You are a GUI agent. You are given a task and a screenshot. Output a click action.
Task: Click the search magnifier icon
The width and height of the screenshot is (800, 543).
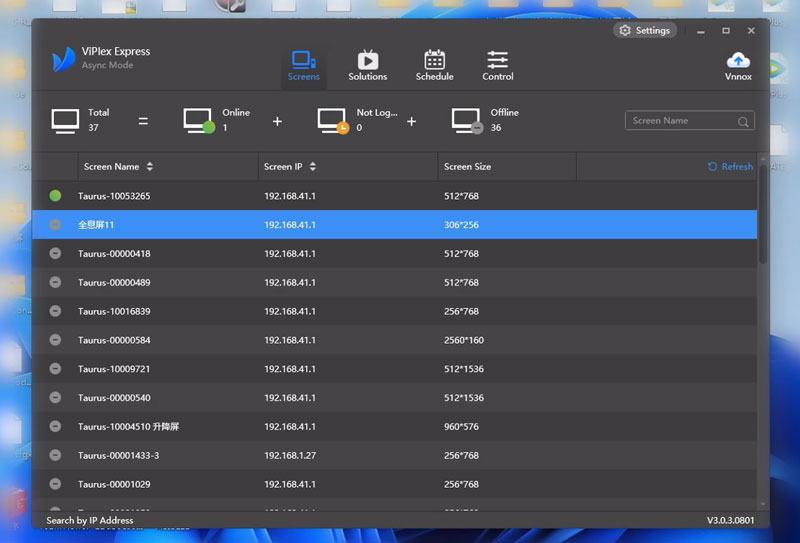coord(743,121)
